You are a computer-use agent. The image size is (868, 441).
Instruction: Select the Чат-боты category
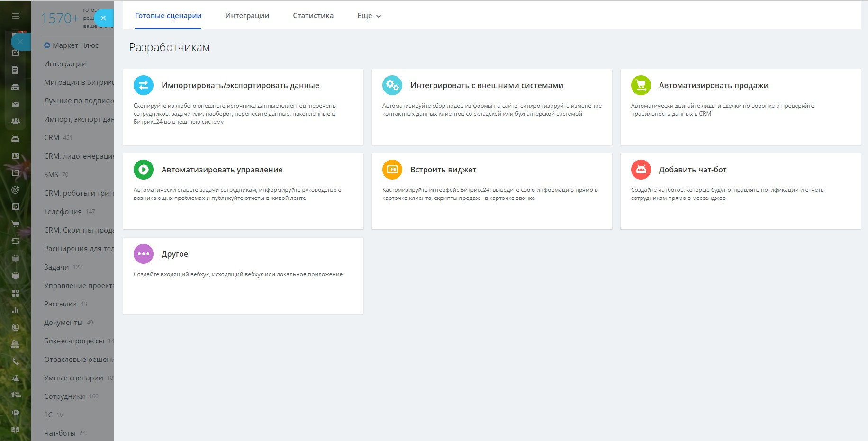click(65, 433)
